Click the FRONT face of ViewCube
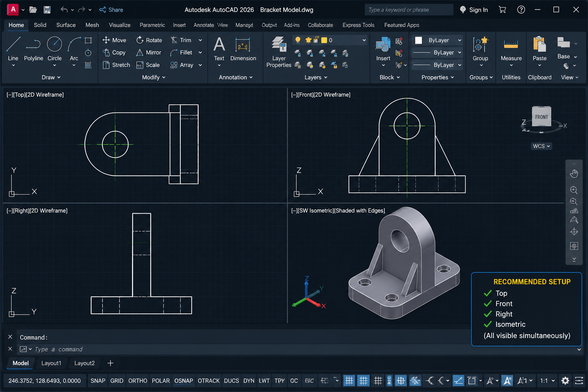 [541, 117]
